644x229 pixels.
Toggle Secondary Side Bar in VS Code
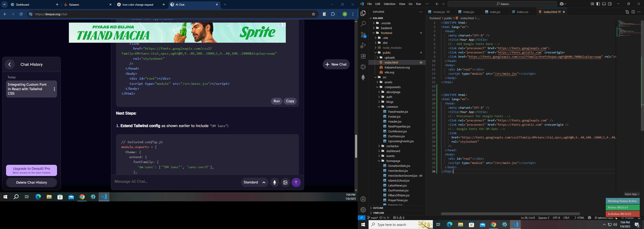pos(610,4)
